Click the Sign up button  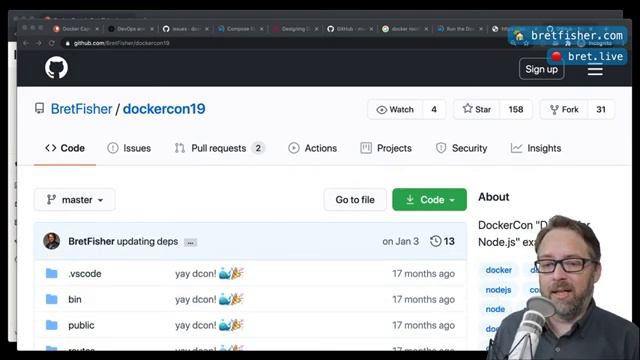tap(541, 69)
